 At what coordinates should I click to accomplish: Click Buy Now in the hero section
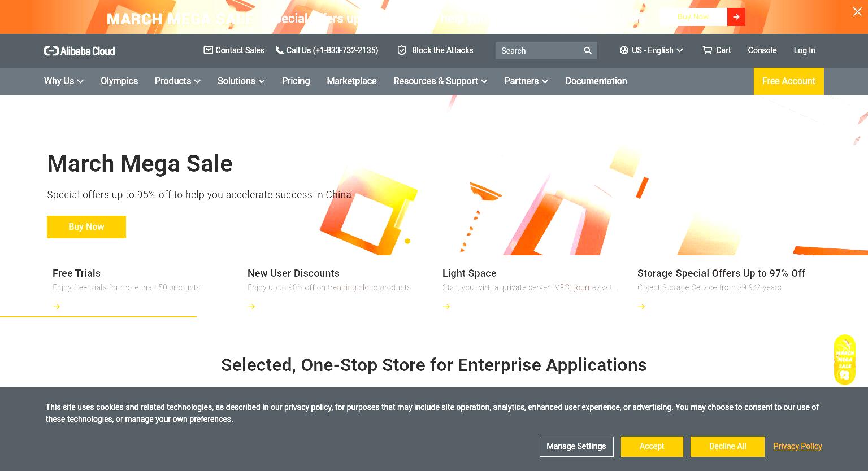pyautogui.click(x=86, y=227)
